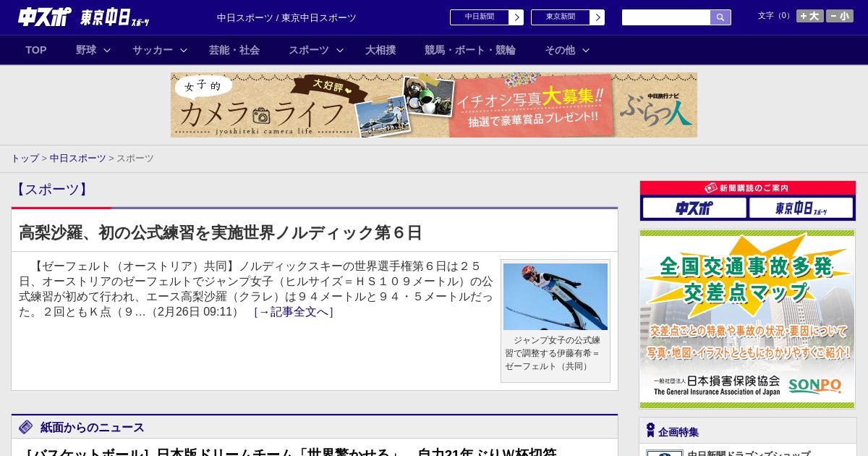Expand the サッカー dropdown chevron
Image resolution: width=868 pixels, height=456 pixels.
pos(184,50)
